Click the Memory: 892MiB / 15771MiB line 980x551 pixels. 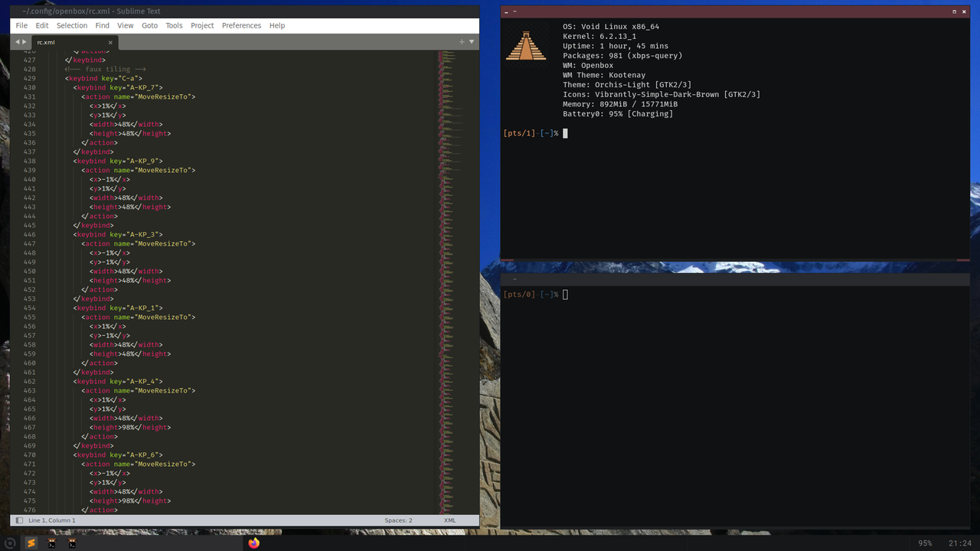620,104
